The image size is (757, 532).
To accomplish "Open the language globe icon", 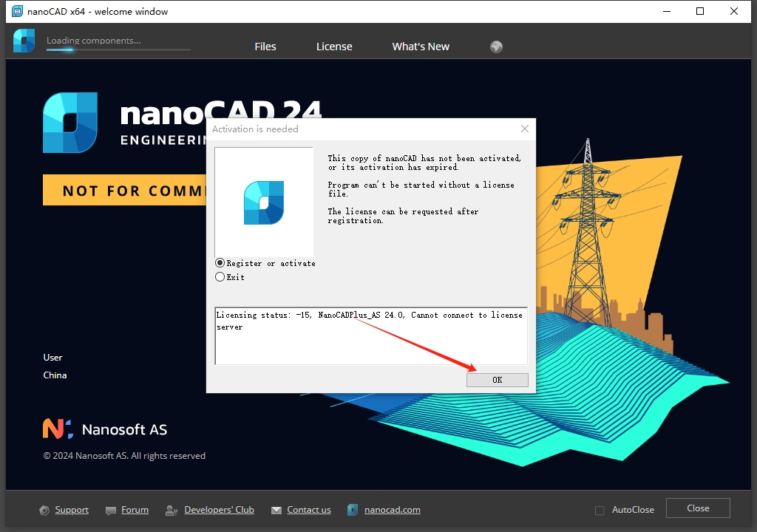I will (x=496, y=47).
